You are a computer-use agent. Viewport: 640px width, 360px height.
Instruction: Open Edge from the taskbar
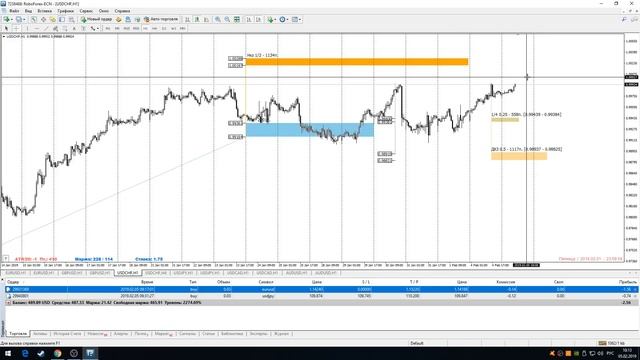(25, 353)
